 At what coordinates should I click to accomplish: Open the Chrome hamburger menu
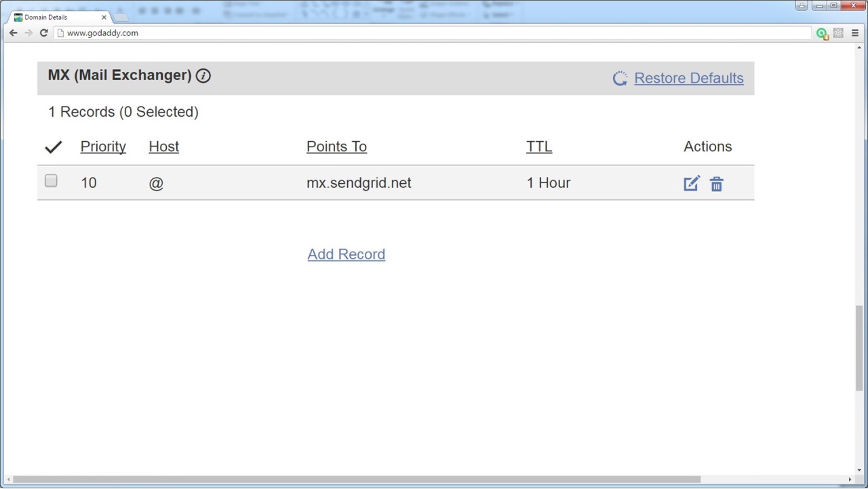(855, 33)
